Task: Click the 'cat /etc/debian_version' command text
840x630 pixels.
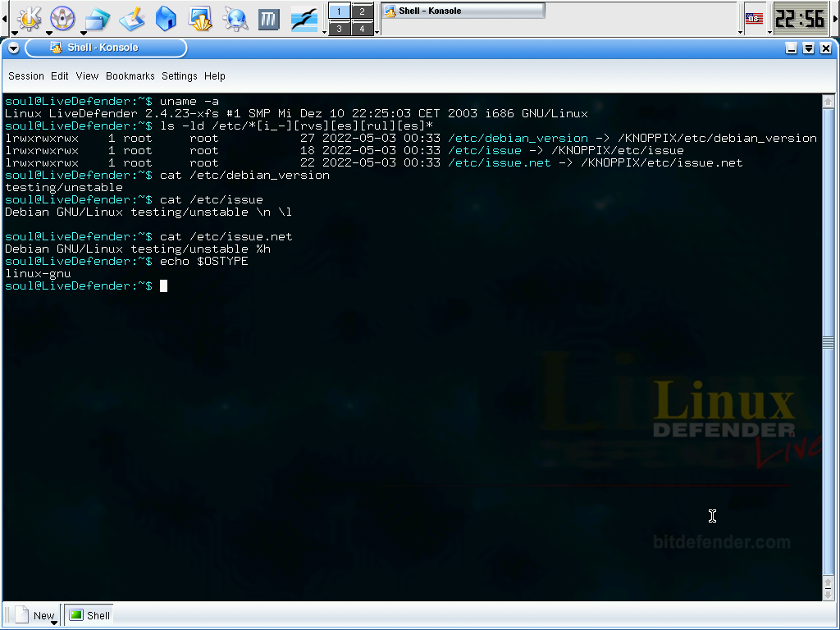Action: click(244, 176)
